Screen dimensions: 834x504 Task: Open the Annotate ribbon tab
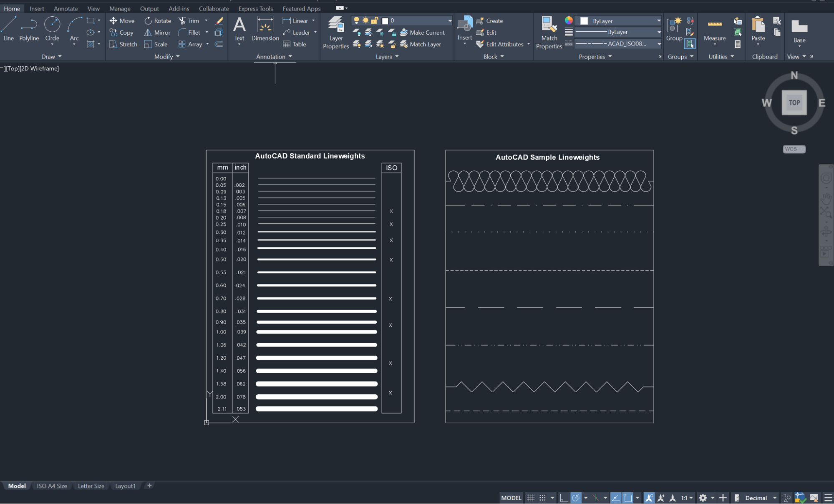pos(66,8)
